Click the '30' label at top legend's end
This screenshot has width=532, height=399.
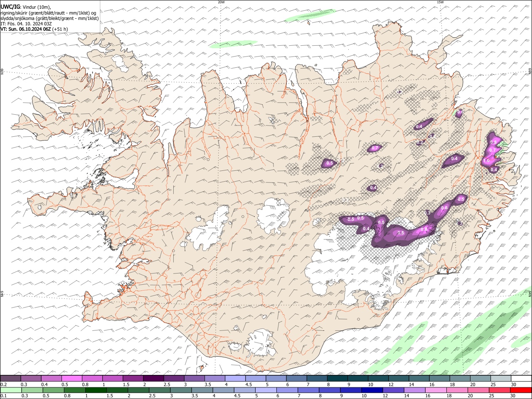pyautogui.click(x=514, y=384)
